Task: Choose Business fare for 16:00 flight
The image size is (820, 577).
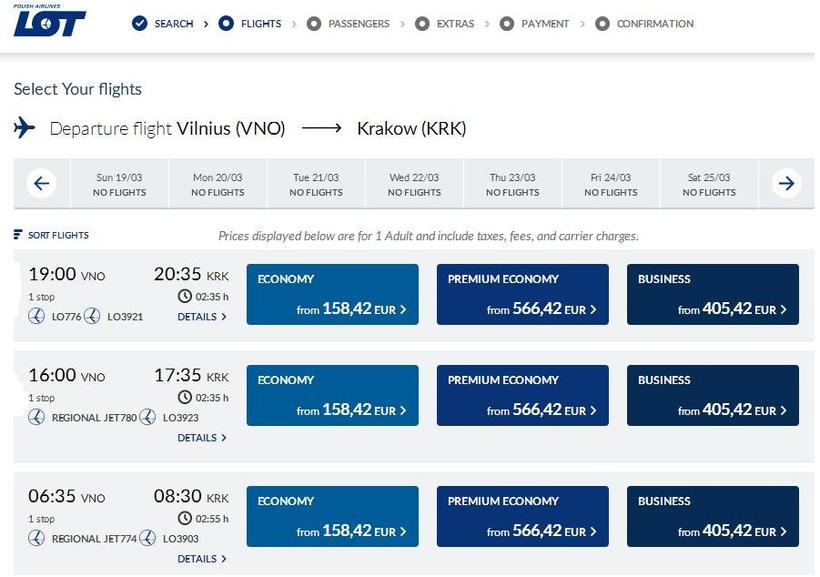Action: (x=712, y=396)
